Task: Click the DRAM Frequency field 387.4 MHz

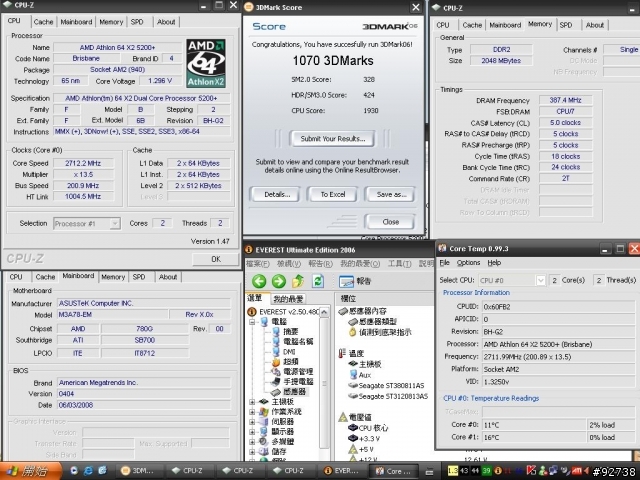Action: (x=565, y=100)
